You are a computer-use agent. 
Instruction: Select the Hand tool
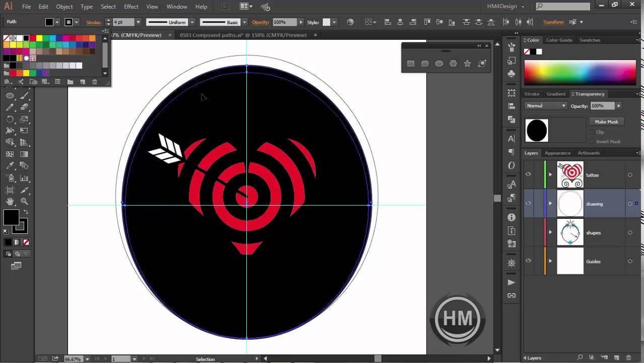click(10, 202)
